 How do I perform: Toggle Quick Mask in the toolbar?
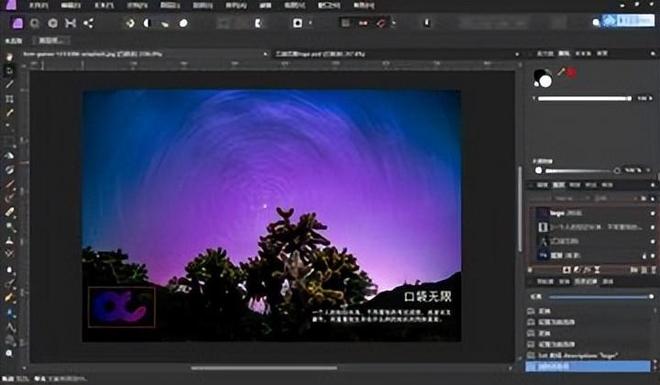298,23
